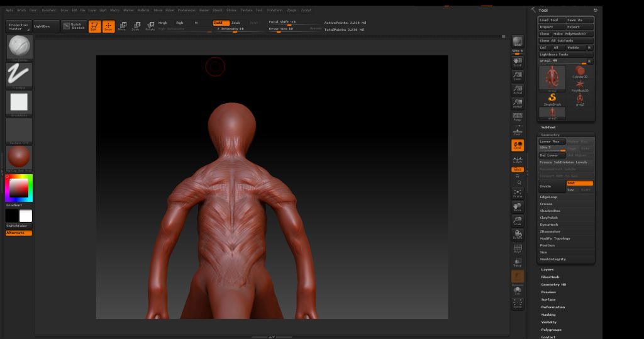Toggle Perspective distortion button

coord(518,117)
